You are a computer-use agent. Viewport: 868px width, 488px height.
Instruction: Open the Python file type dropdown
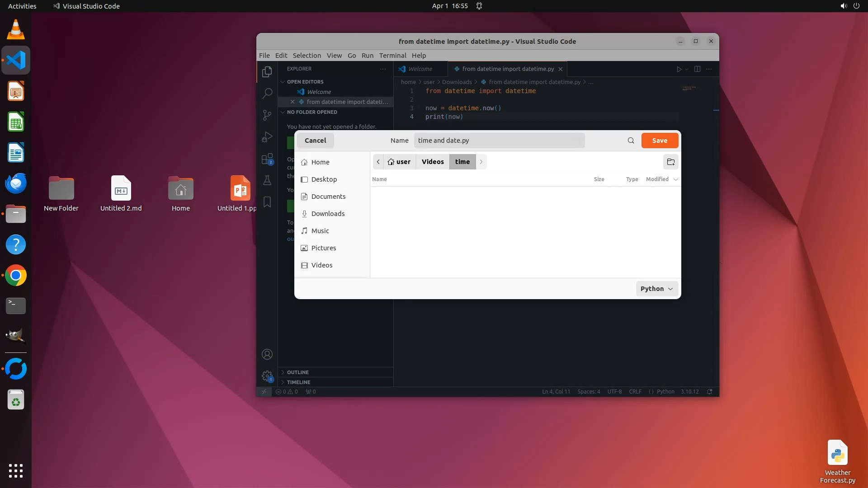point(656,289)
